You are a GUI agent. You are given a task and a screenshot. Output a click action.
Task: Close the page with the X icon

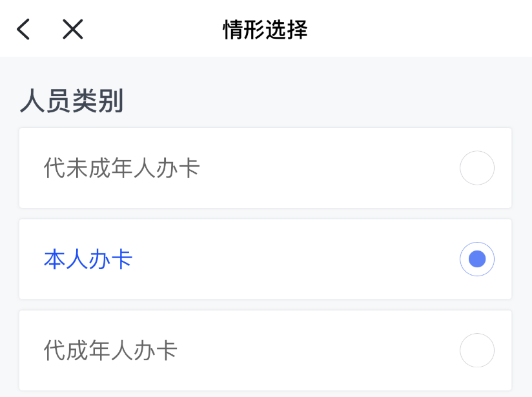click(x=73, y=29)
